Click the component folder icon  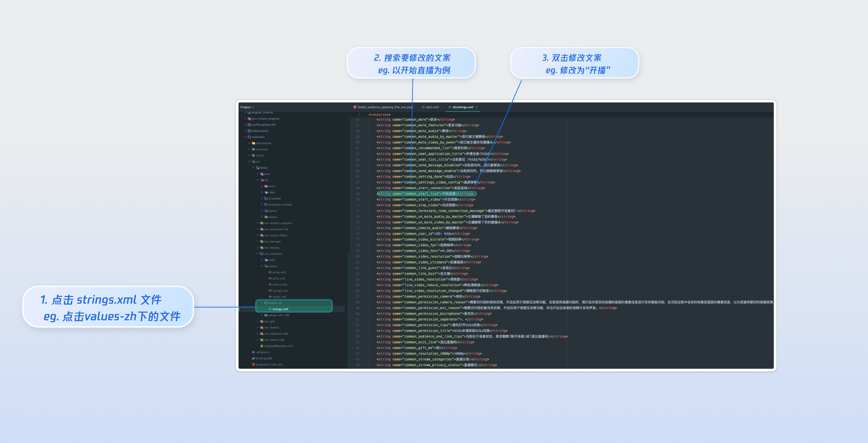point(253,143)
